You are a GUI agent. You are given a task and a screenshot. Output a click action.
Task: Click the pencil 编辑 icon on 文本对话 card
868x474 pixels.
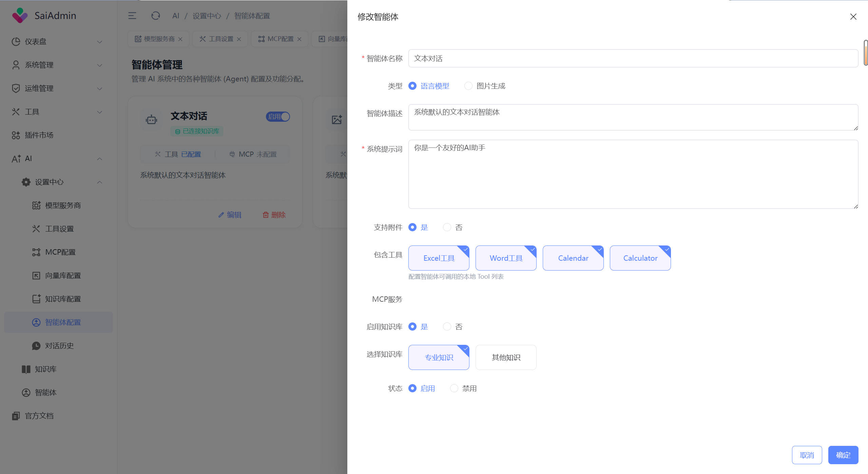pos(221,215)
